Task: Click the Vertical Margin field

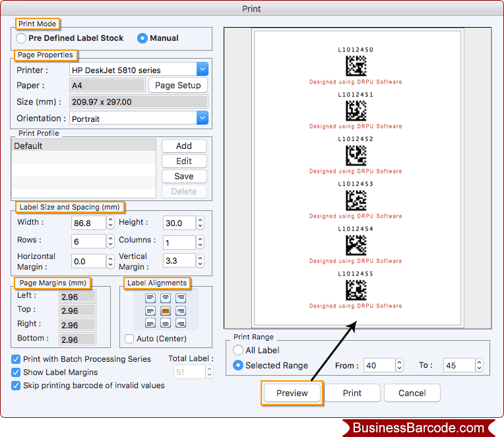Action: click(x=179, y=260)
